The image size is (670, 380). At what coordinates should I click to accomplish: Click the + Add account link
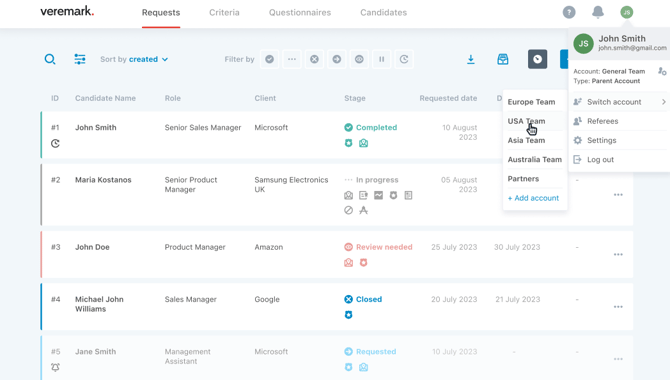[533, 198]
